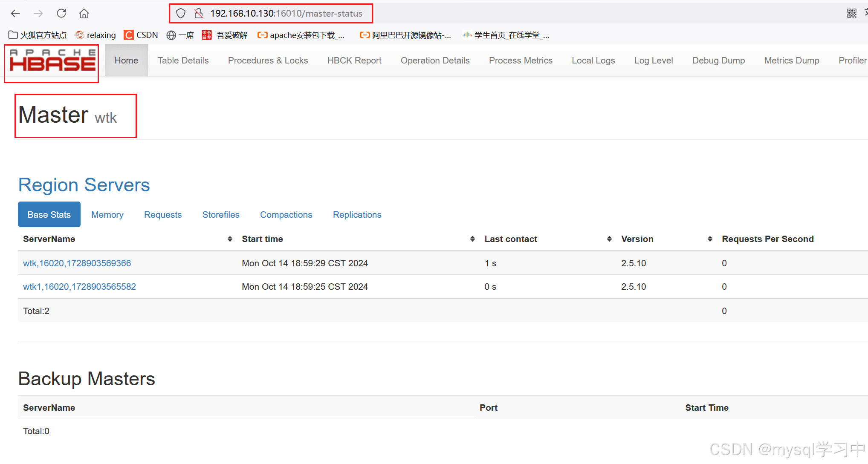The image size is (868, 464).
Task: Click the insecure connection lock icon
Action: [x=198, y=14]
